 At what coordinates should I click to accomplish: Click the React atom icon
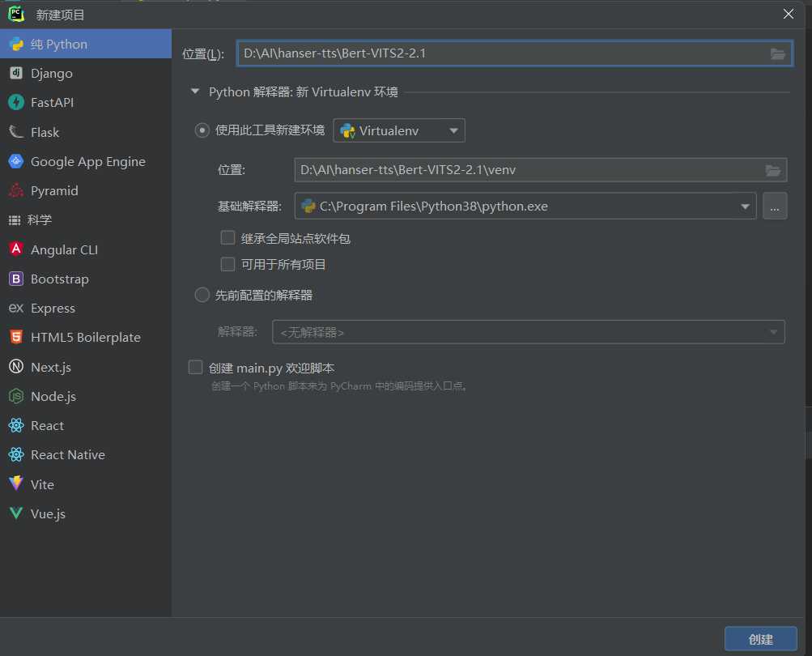click(16, 425)
